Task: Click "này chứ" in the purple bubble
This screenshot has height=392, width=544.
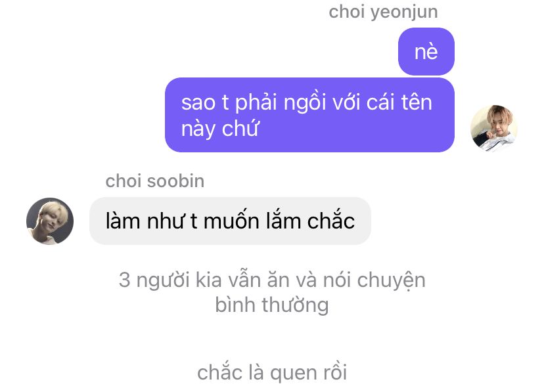Action: [x=220, y=129]
